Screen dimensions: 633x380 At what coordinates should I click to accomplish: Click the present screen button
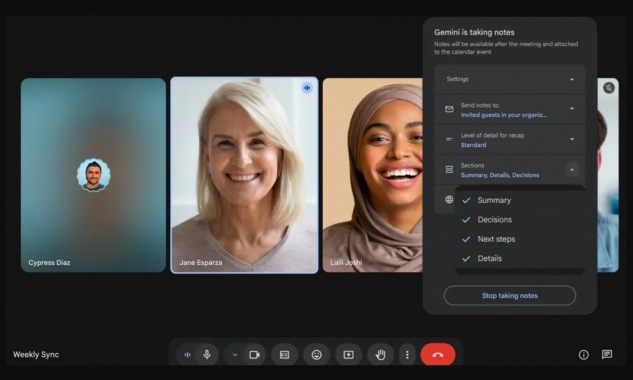point(348,355)
